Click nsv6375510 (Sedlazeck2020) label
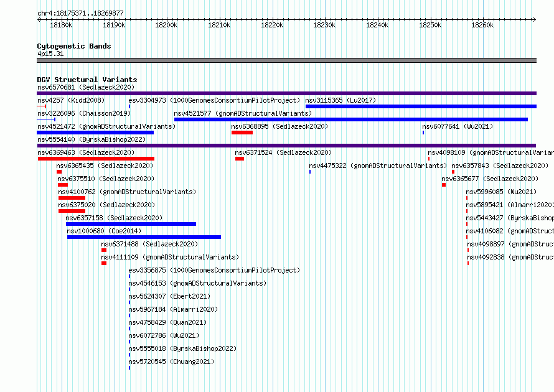Screen dimensions: 554x392 (106, 179)
